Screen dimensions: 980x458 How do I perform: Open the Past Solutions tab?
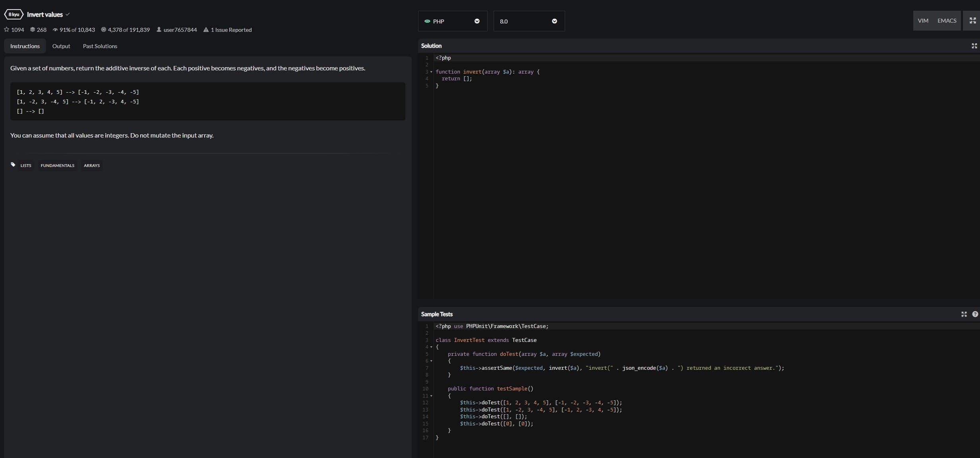pos(100,46)
